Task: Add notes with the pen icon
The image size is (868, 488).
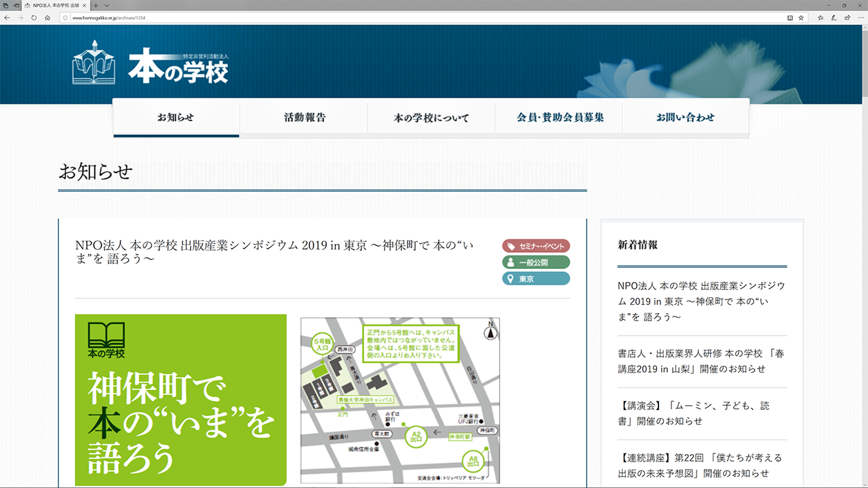Action: pos(833,18)
